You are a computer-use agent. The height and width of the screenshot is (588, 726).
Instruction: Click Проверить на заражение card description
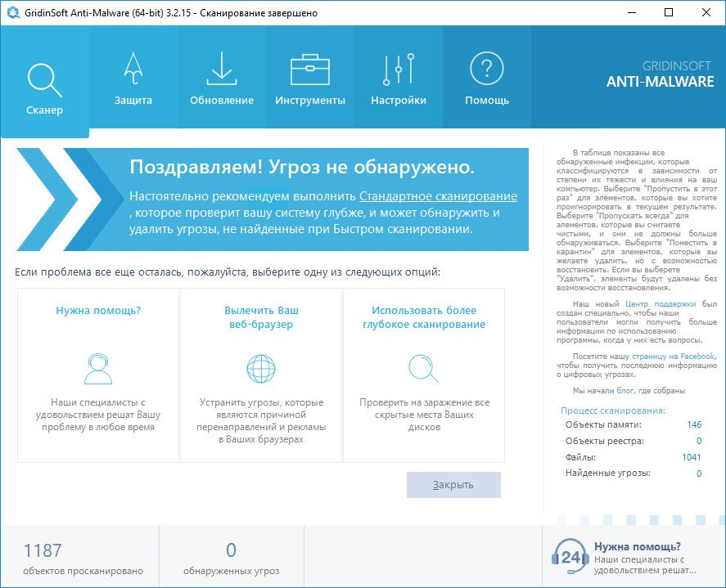coord(424,415)
